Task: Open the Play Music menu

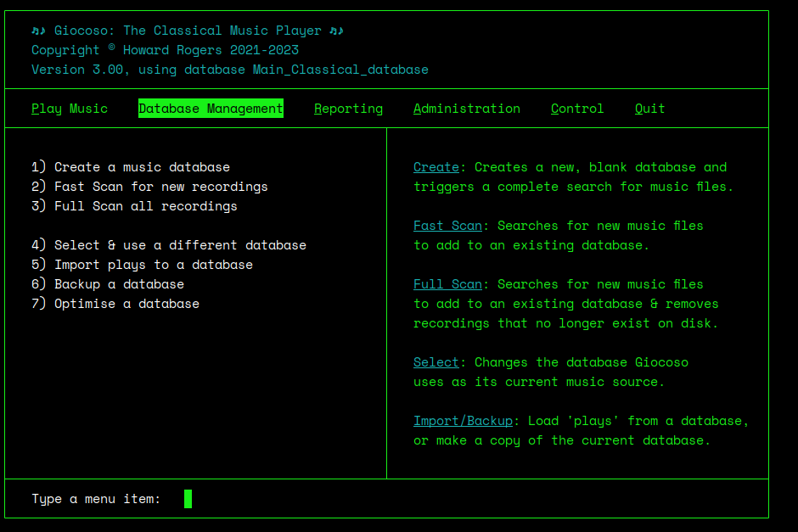Action: click(70, 108)
